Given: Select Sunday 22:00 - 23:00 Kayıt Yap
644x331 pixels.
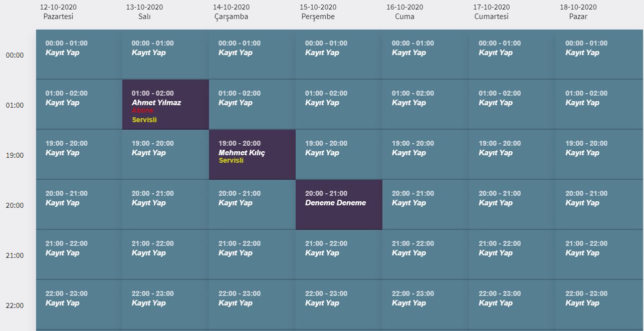Looking at the screenshot, I should pyautogui.click(x=582, y=303).
